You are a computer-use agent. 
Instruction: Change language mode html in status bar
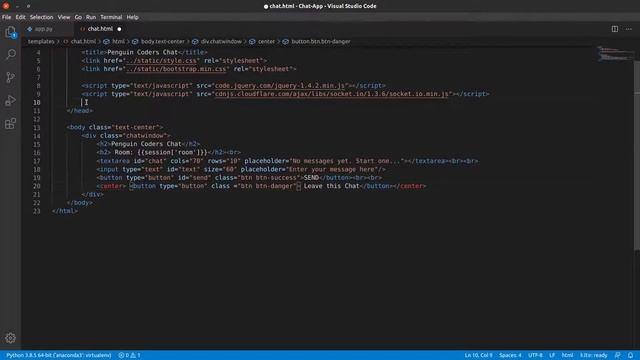567,355
